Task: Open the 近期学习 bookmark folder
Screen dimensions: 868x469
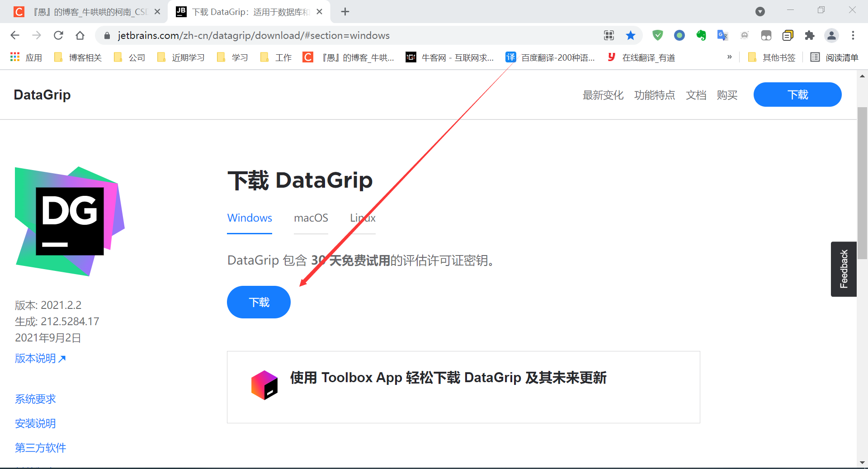Action: click(x=181, y=57)
